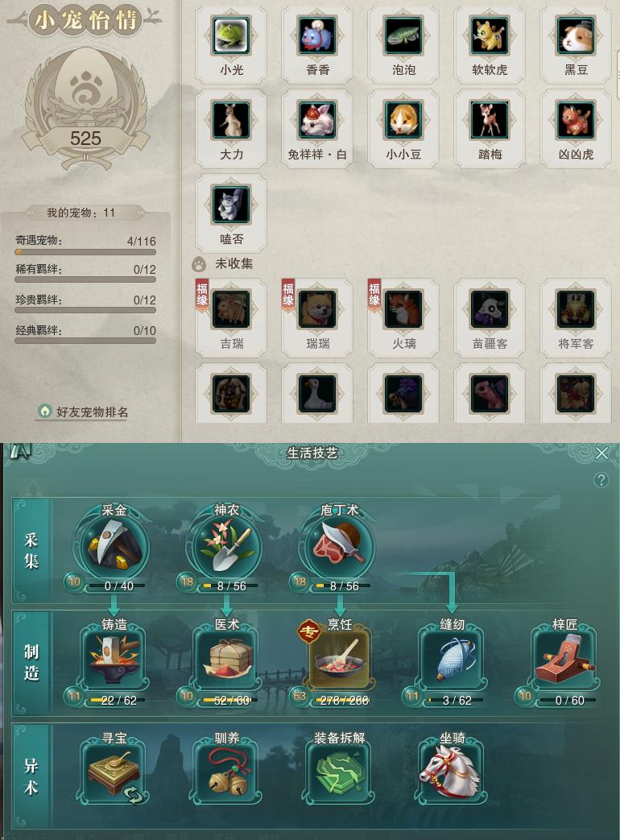Select the 驯养 taming bells icon

[226, 772]
